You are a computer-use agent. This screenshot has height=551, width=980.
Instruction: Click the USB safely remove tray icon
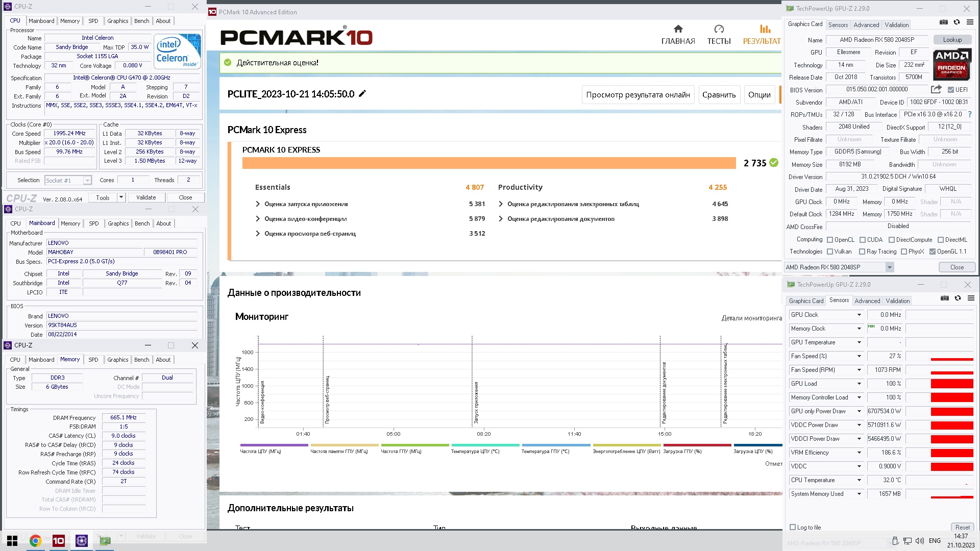point(895,541)
